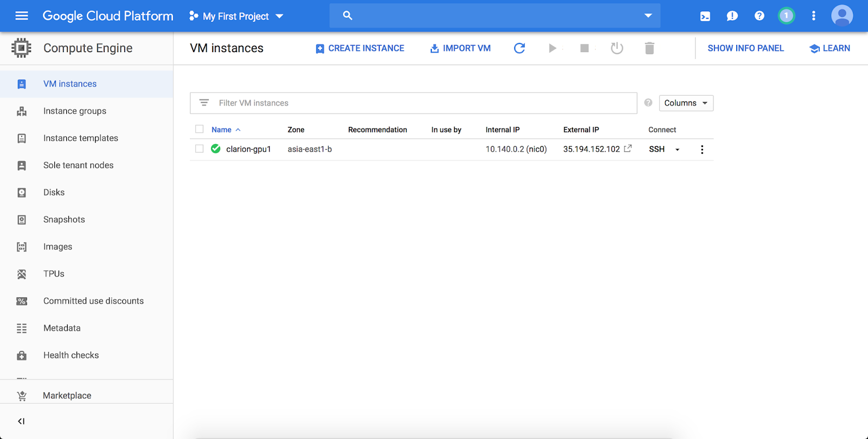
Task: Toggle the clarion-gpu1 row checkbox
Action: 199,149
